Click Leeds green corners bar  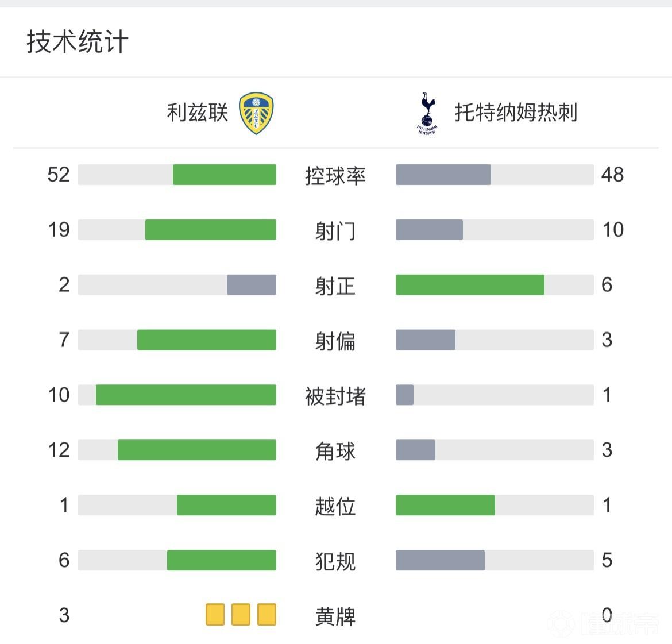[197, 450]
